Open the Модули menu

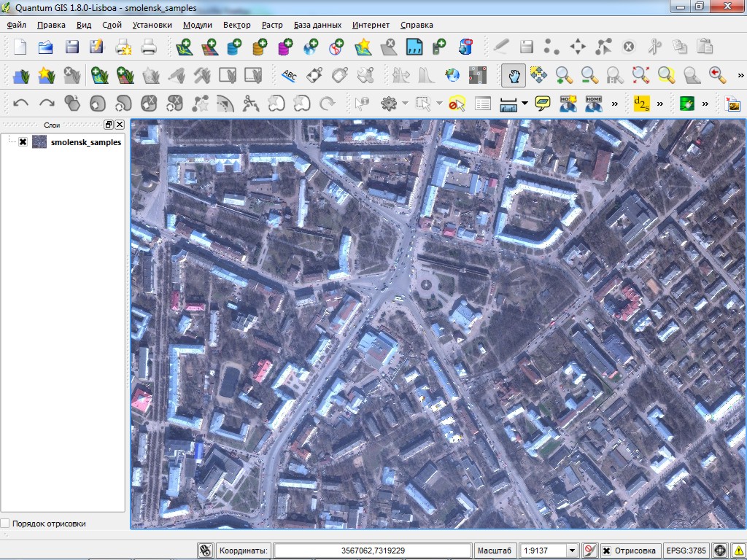(x=197, y=25)
